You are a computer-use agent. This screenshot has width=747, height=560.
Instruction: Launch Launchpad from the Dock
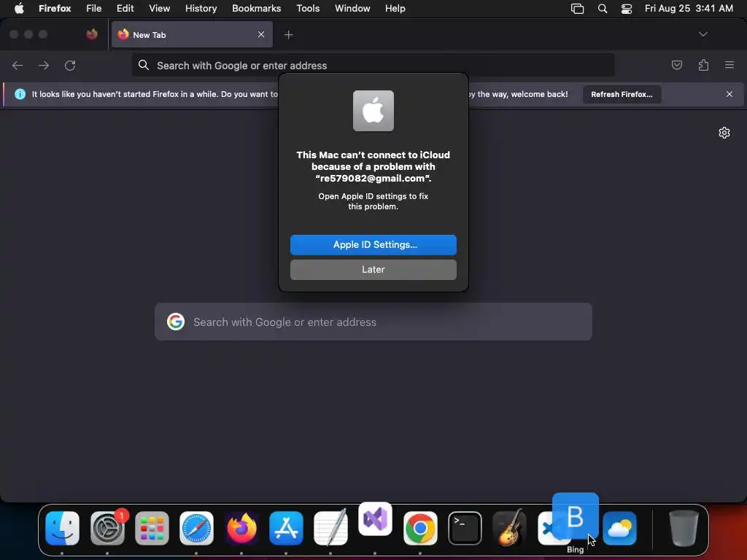[152, 528]
